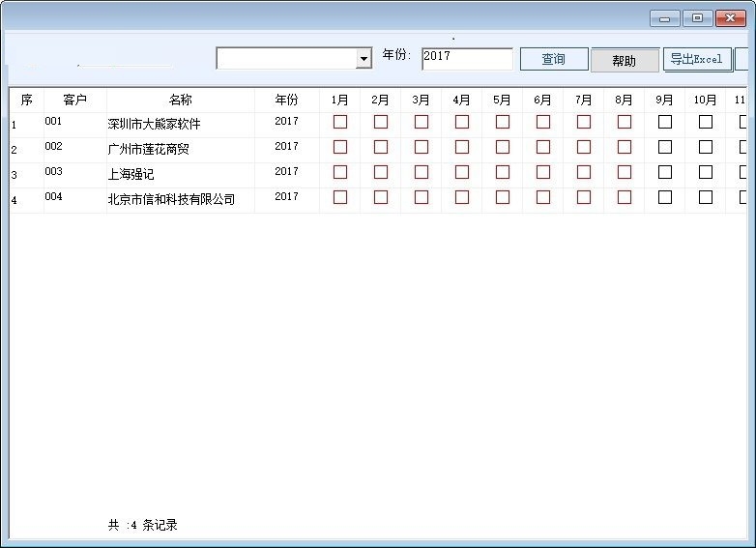Check 8月 box for 上海强记
This screenshot has height=548, width=756.
click(625, 172)
